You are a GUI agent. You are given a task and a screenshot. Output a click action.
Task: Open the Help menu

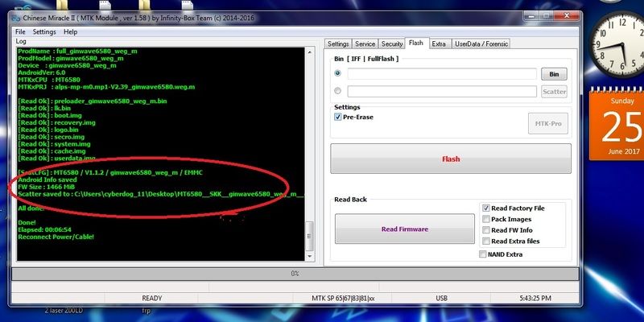click(70, 31)
